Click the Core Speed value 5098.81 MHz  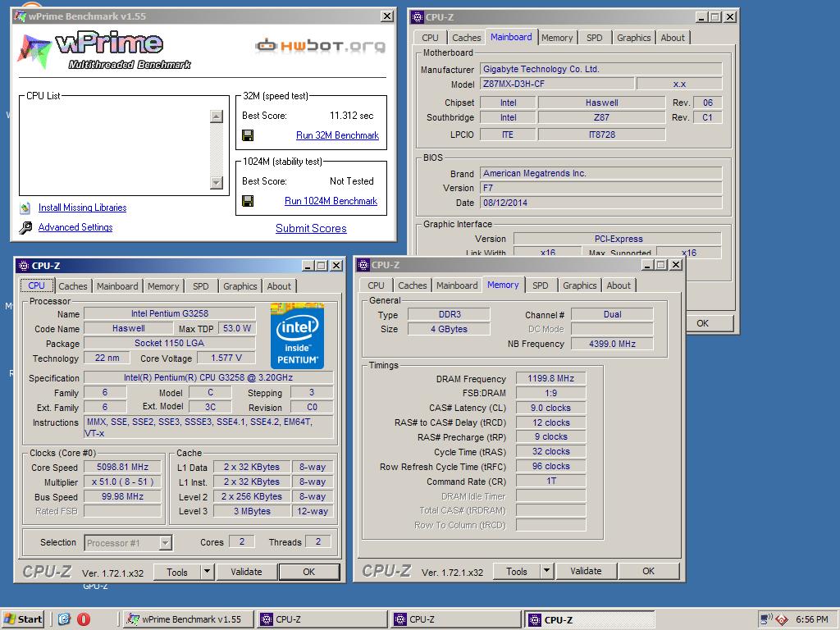click(123, 467)
